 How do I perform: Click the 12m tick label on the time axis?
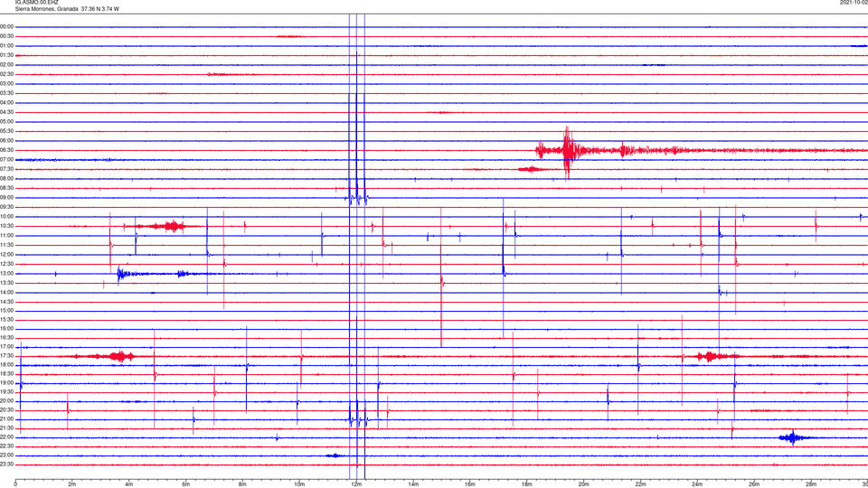point(356,484)
